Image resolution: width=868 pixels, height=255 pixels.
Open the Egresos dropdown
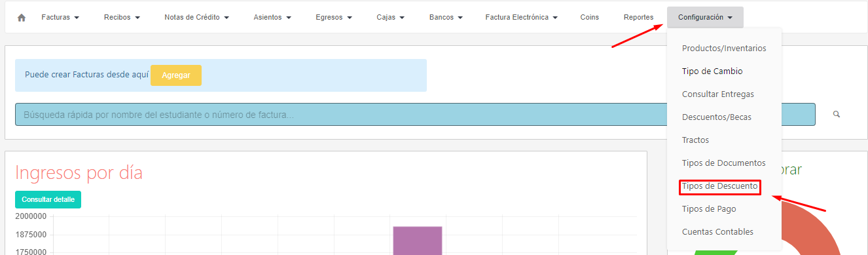click(x=333, y=18)
